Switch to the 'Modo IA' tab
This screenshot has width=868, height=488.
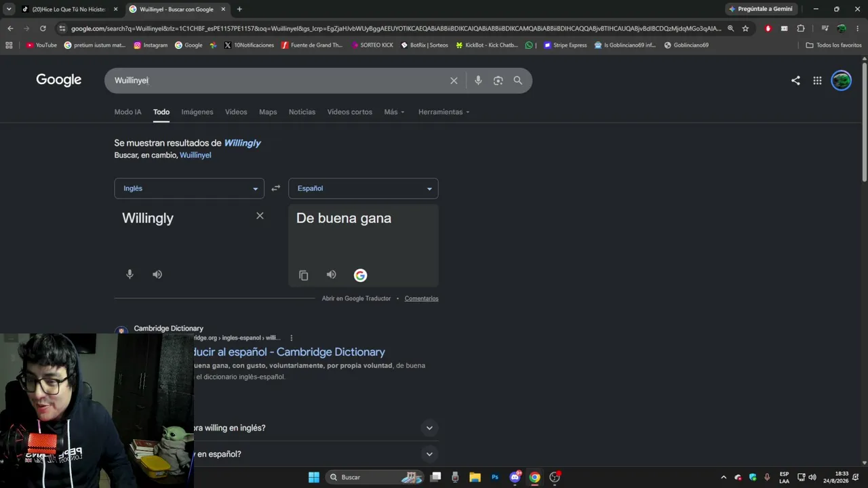tap(128, 112)
